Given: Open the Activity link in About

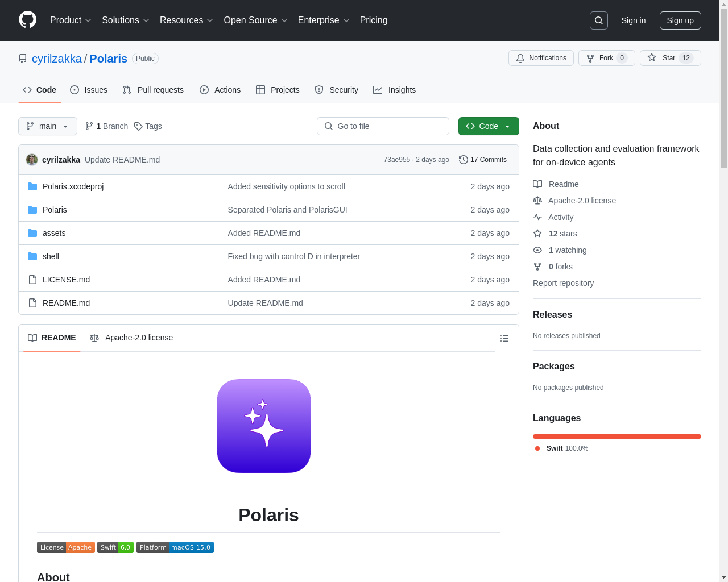Looking at the screenshot, I should pos(553,217).
